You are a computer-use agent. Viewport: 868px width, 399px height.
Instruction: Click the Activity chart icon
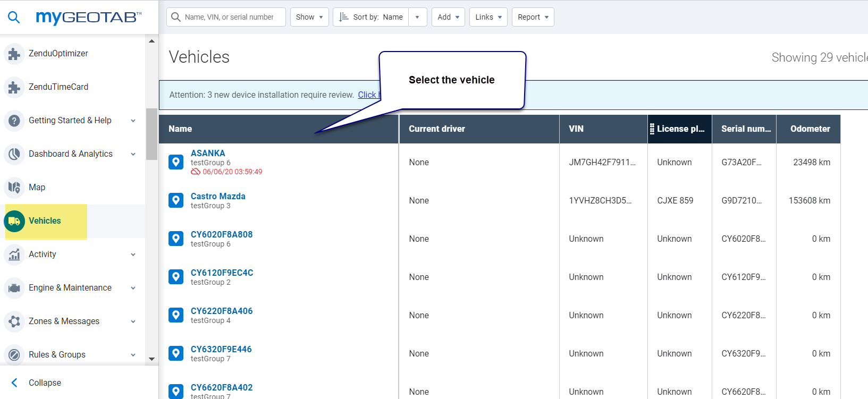tap(14, 254)
